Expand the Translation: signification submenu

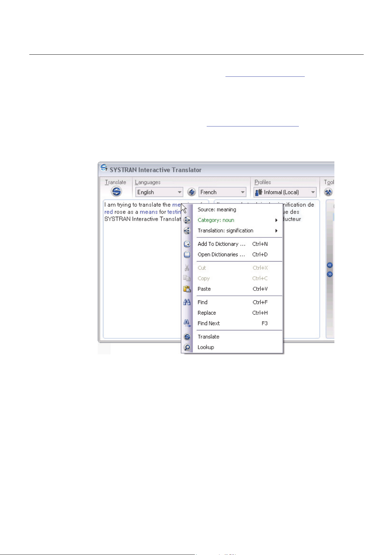(x=238, y=231)
